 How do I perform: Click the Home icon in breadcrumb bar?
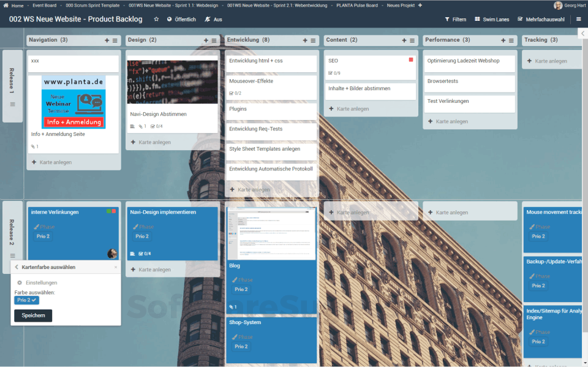coord(6,6)
